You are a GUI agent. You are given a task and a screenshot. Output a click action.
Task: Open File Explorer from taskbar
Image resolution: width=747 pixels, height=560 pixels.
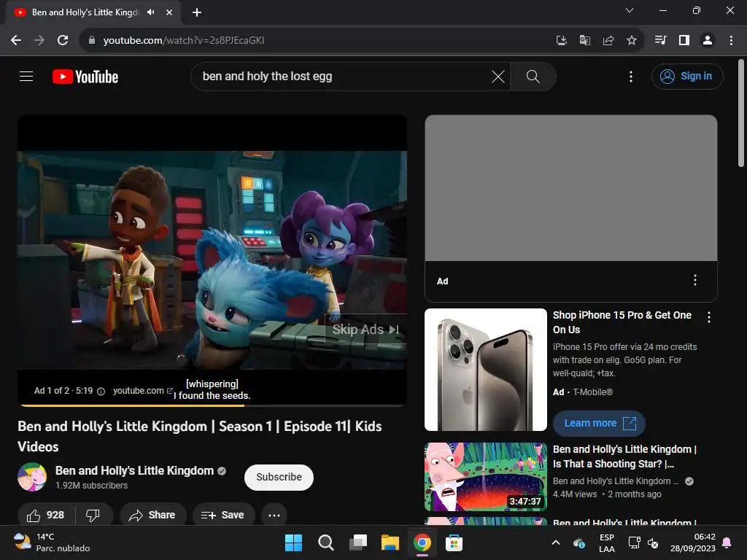pos(390,542)
